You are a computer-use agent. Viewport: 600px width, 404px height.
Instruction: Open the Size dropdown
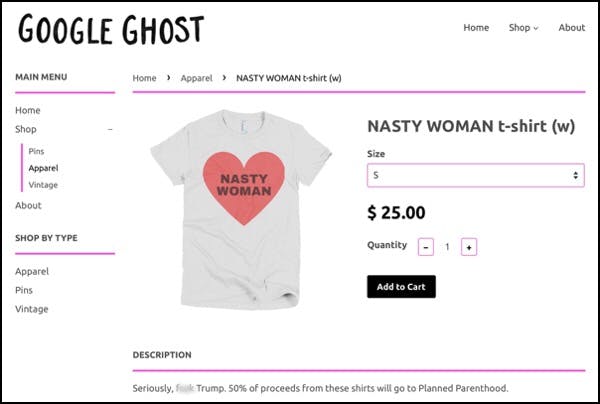point(475,175)
